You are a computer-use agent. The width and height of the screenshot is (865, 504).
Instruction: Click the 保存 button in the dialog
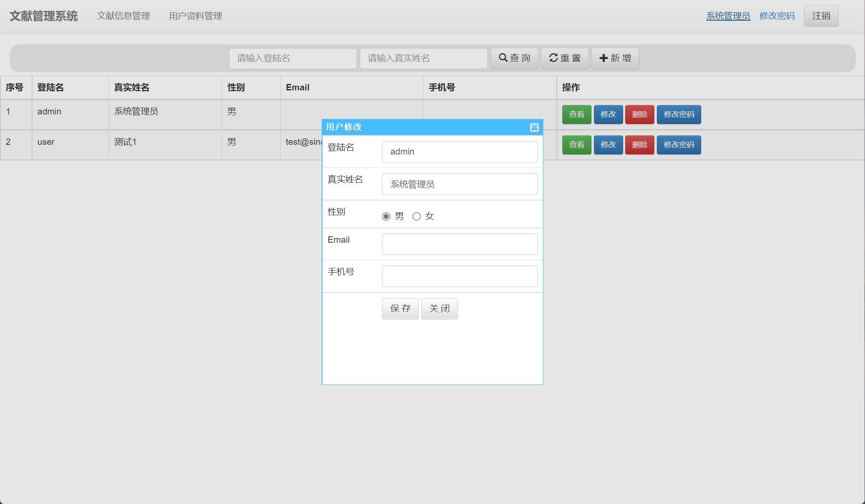[400, 309]
